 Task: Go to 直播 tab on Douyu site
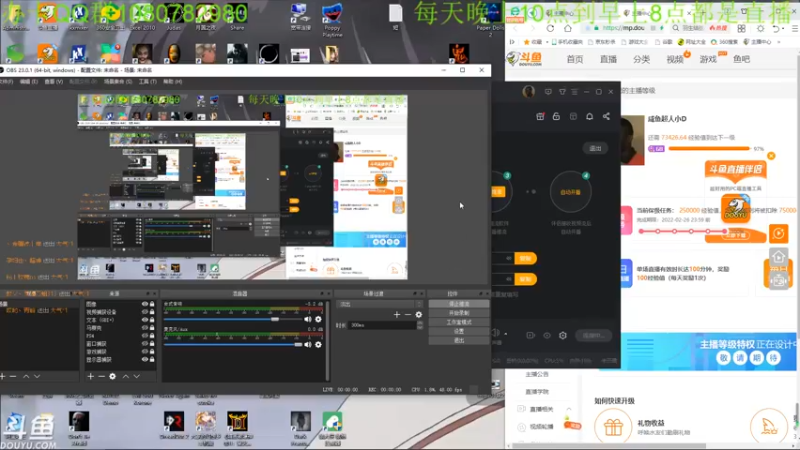click(x=608, y=59)
